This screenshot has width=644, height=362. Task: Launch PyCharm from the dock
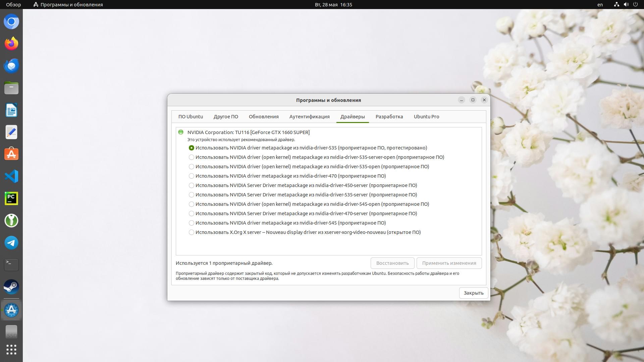point(11,198)
